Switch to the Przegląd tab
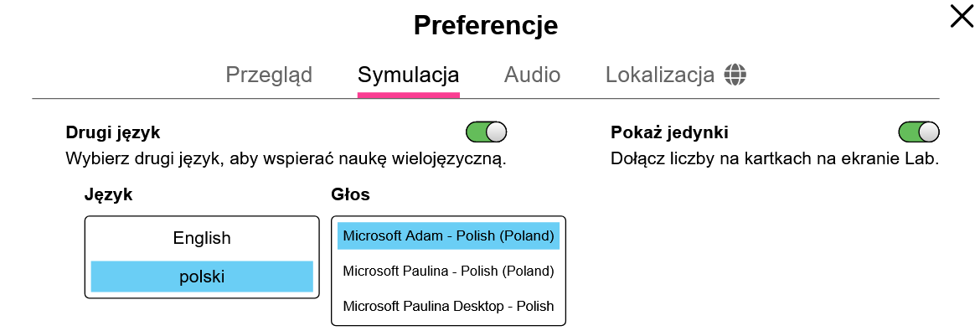This screenshot has height=331, width=980. (x=269, y=75)
